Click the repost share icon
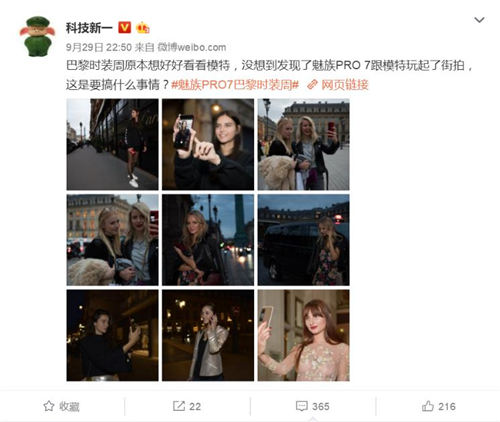This screenshot has height=422, width=500. click(179, 406)
